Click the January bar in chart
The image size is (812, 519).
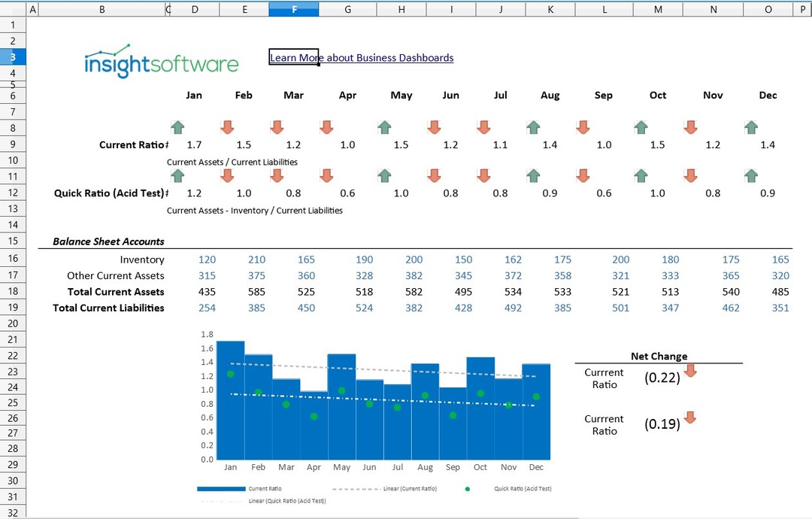pyautogui.click(x=230, y=406)
